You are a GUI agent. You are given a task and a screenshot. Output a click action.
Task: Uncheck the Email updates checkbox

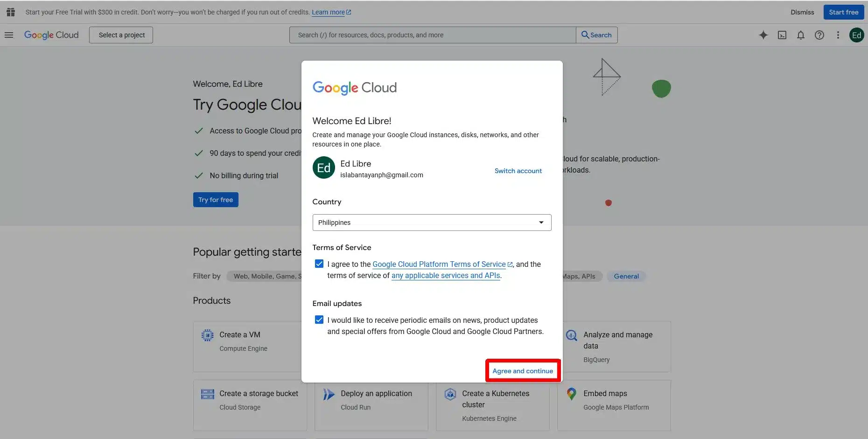[x=319, y=320]
